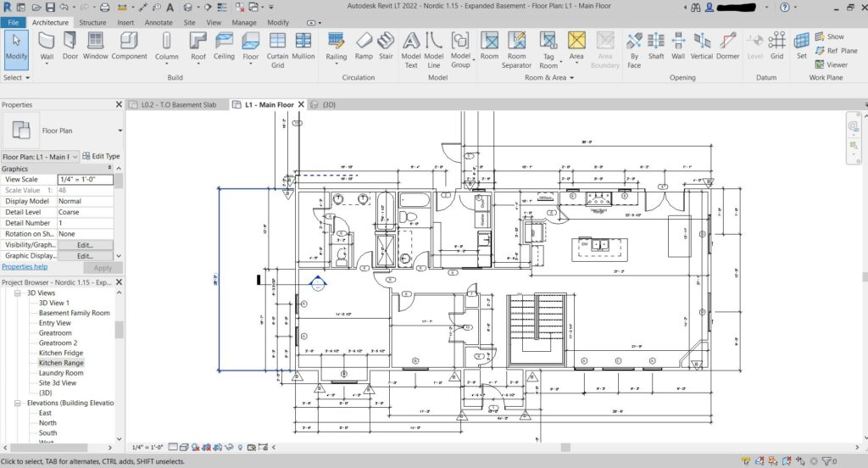This screenshot has width=868, height=468.
Task: Click the Apply button in Properties
Action: coord(103,268)
